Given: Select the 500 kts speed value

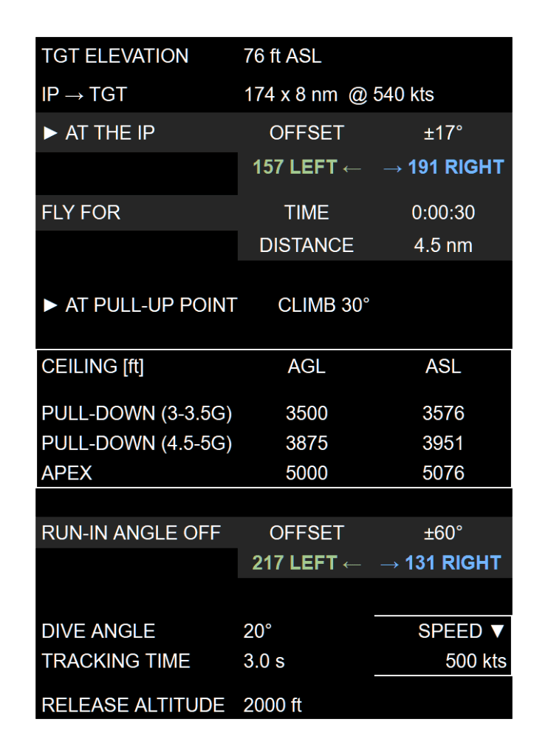Looking at the screenshot, I should [476, 661].
